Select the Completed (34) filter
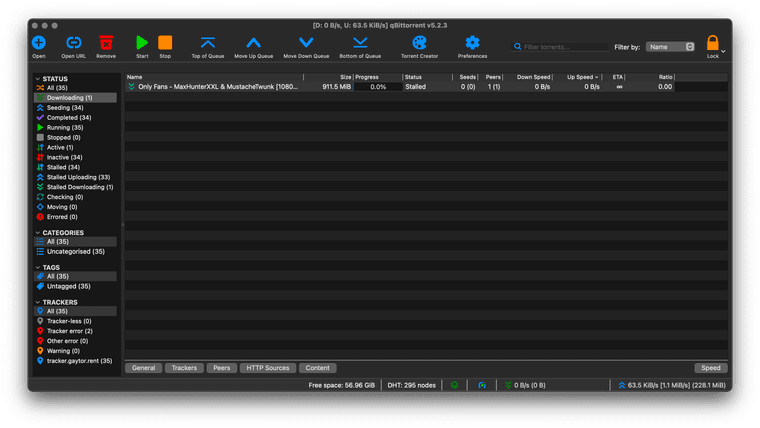The image size is (760, 428). [x=75, y=118]
